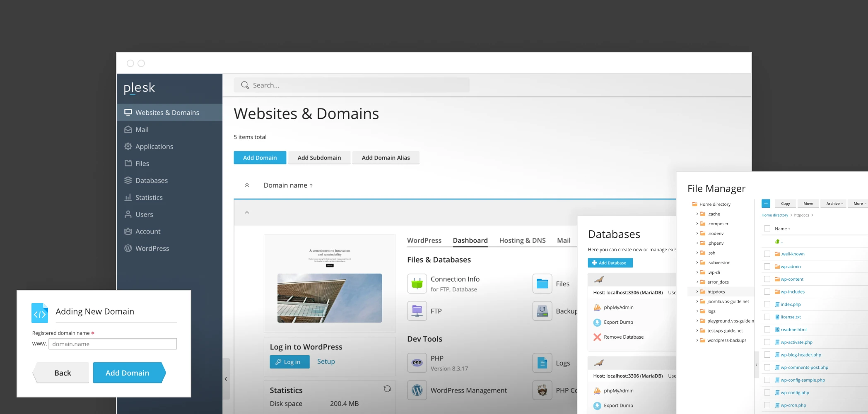Open Users in the sidebar
The height and width of the screenshot is (414, 868).
pos(169,214)
